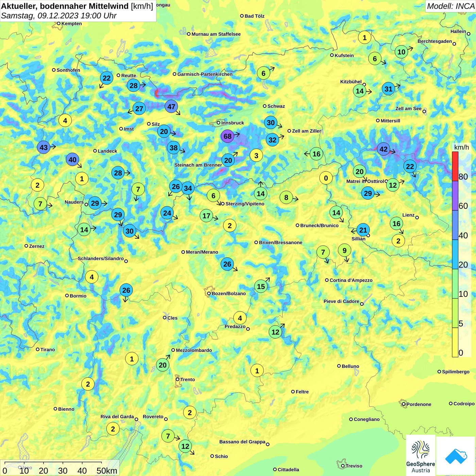Click the Bormio town label

(x=78, y=296)
